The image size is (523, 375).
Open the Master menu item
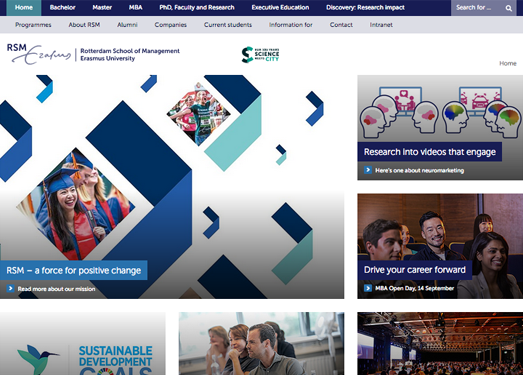tap(102, 7)
